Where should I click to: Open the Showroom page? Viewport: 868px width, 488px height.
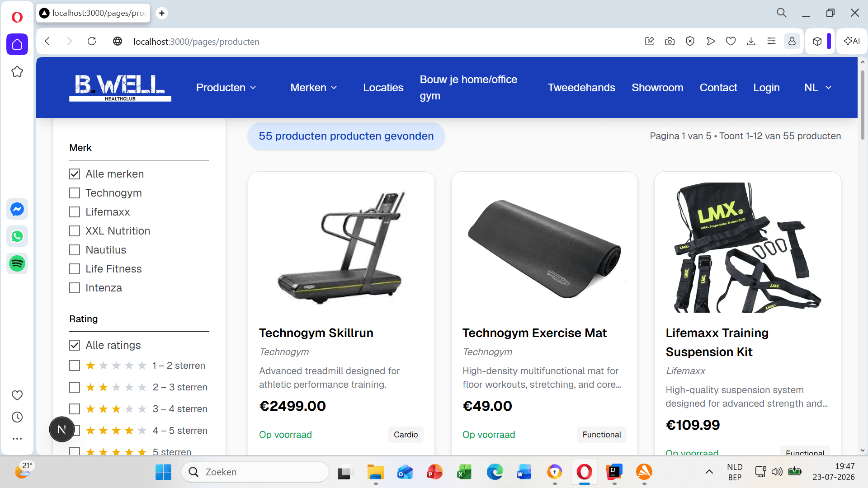657,88
